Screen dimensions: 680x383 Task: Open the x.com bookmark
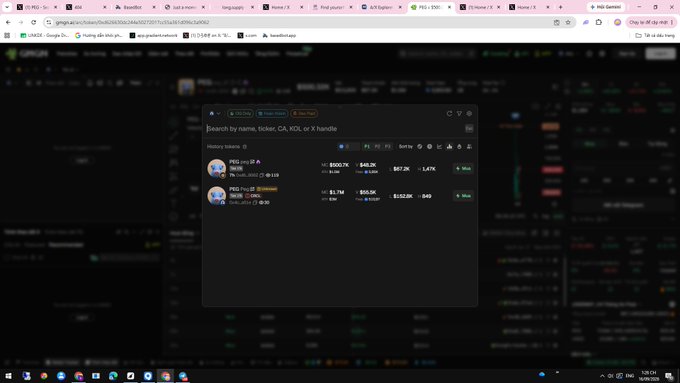pyautogui.click(x=247, y=36)
